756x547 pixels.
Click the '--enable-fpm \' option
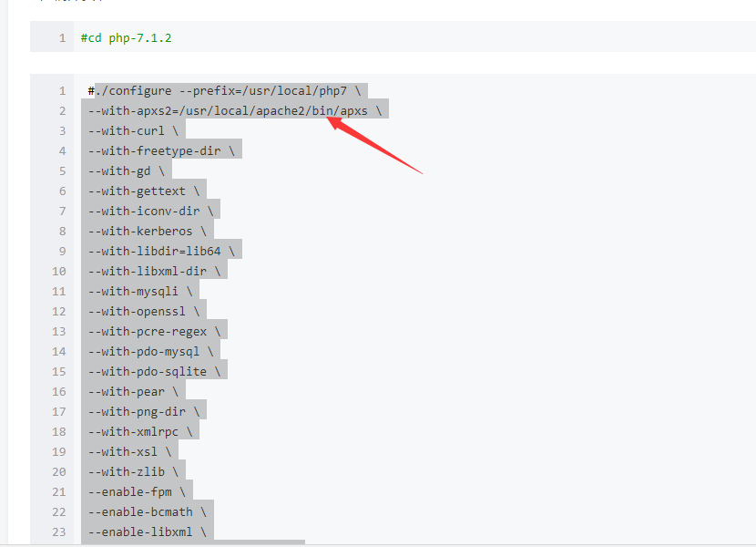click(x=137, y=492)
